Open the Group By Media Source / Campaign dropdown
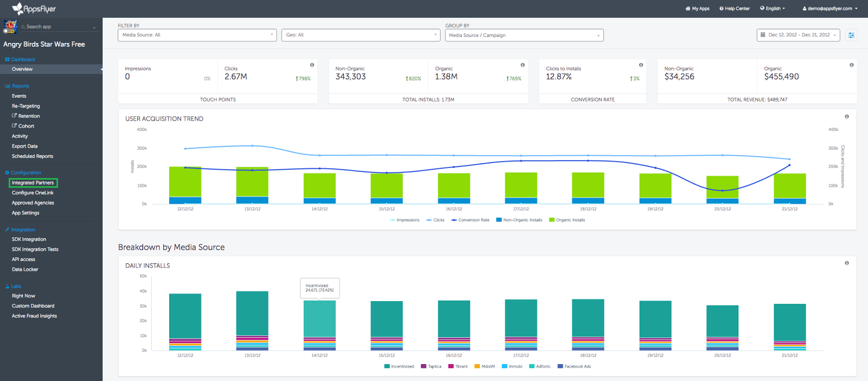 pos(524,35)
